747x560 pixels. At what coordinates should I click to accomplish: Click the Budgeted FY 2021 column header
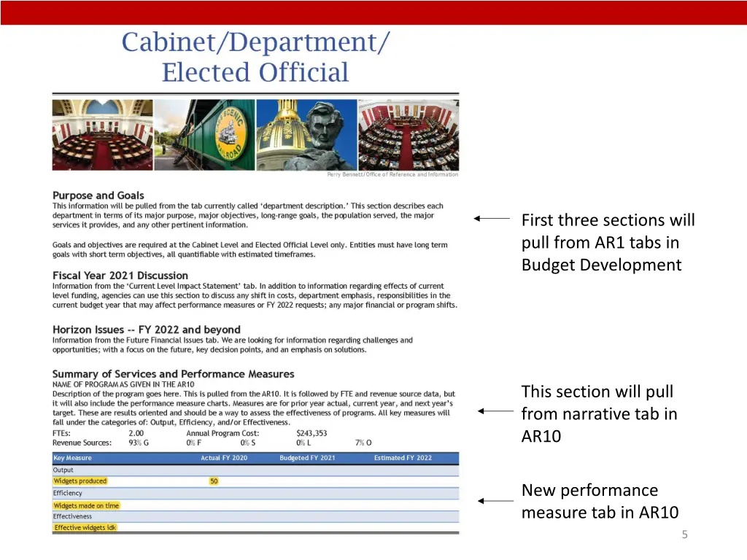307,458
